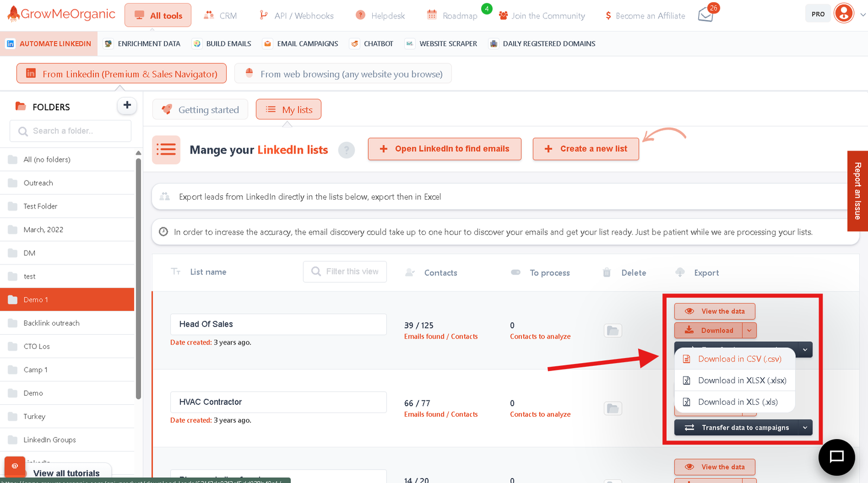
Task: View the data for Head Of Sales
Action: click(x=714, y=312)
